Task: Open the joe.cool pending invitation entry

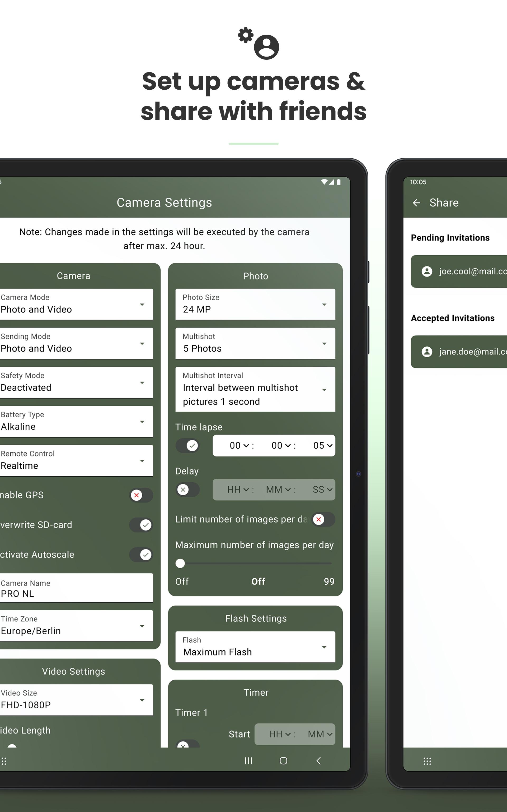Action: pos(470,271)
